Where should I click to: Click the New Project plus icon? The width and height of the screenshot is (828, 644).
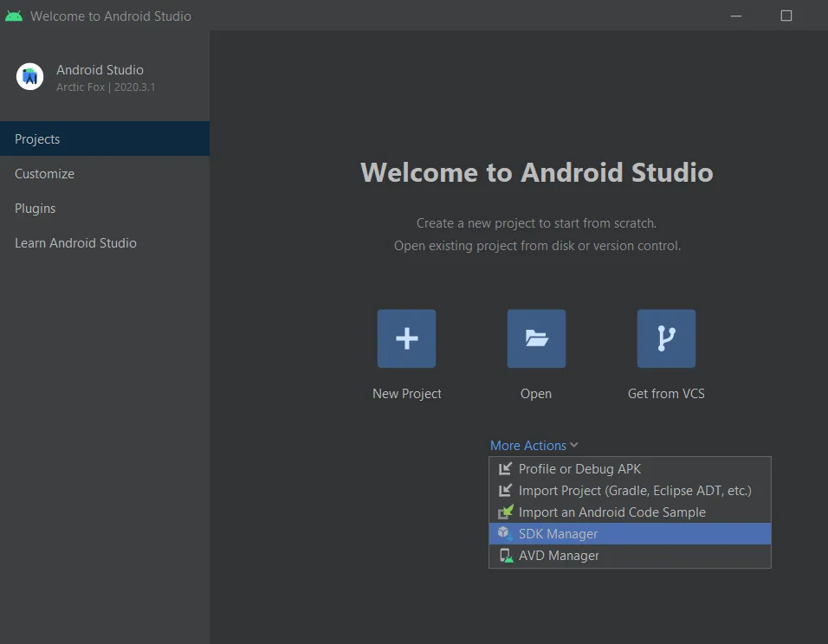[x=406, y=338]
